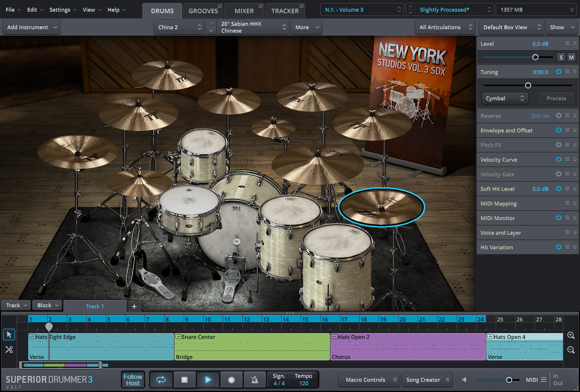
Task: Click the snare drum in kit view
Action: [189, 210]
